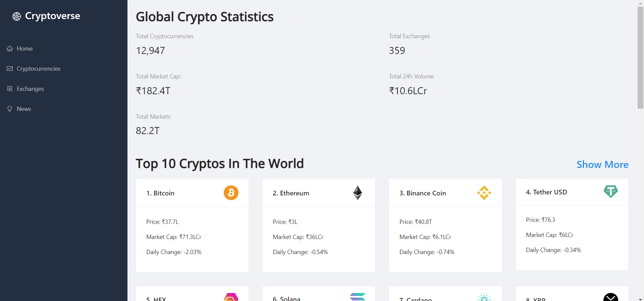644x301 pixels.
Task: Click the Exchanges sidebar icon
Action: click(10, 89)
